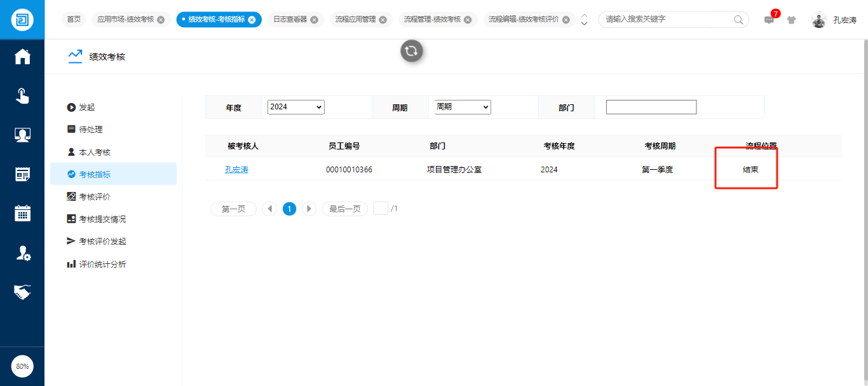Switch to the 应用市场-绩效考核 tab
Viewport: 868px width, 386px height.
pyautogui.click(x=125, y=20)
